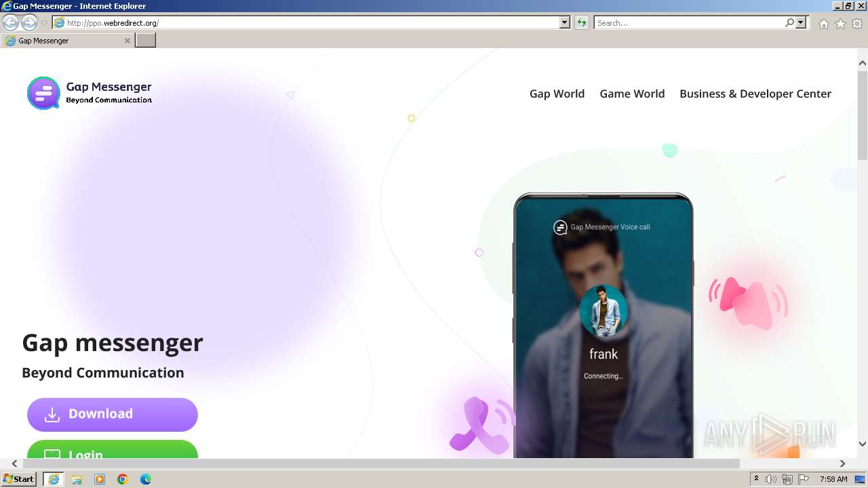This screenshot has height=488, width=868.
Task: Click the vertical scrollbar down arrow
Action: pos(862,444)
